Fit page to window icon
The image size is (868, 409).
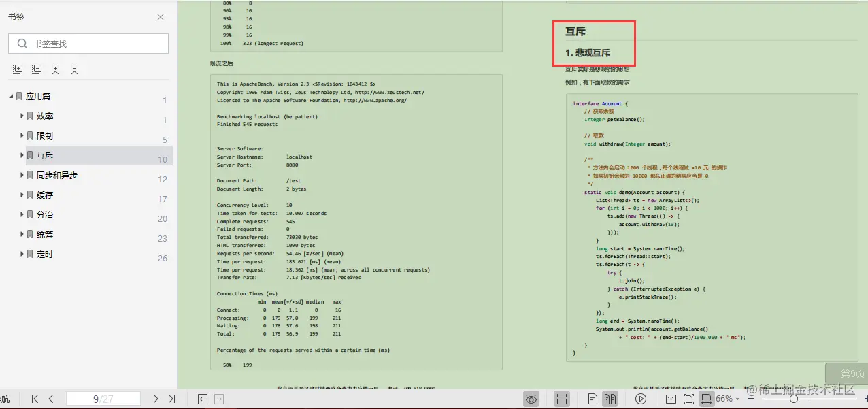(689, 399)
